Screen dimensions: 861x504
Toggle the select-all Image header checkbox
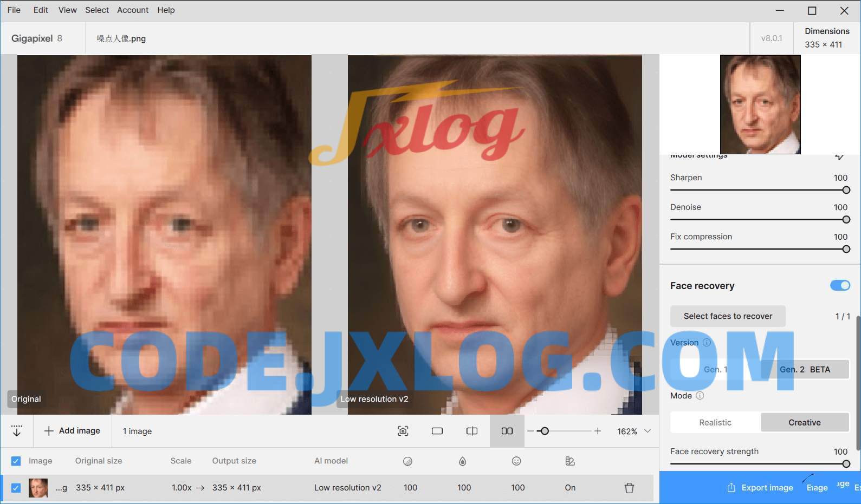[x=16, y=461]
